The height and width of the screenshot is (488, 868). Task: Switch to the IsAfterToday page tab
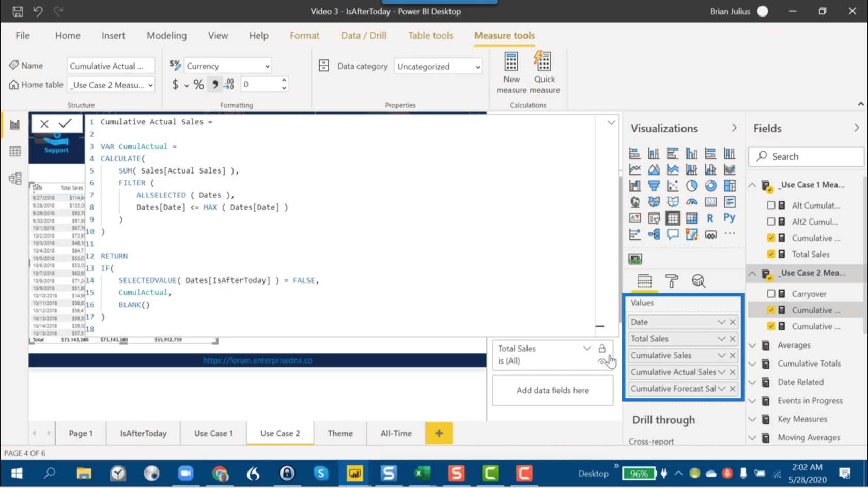[143, 433]
